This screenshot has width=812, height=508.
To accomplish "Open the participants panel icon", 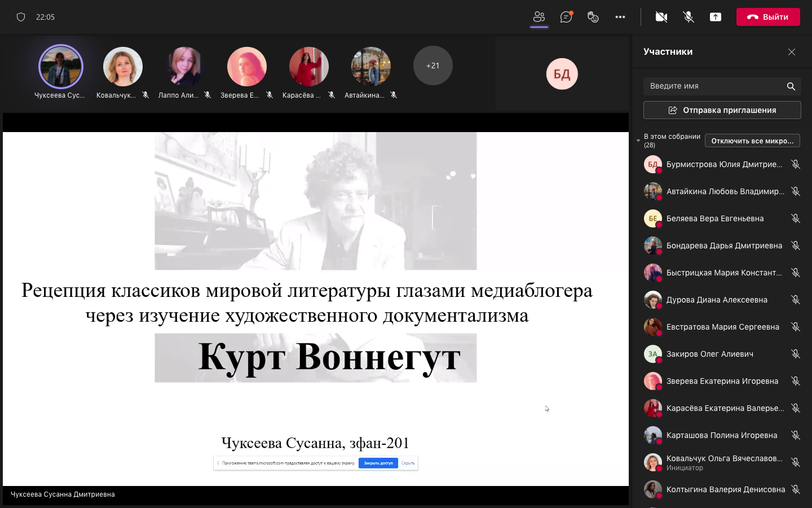I will coord(539,17).
